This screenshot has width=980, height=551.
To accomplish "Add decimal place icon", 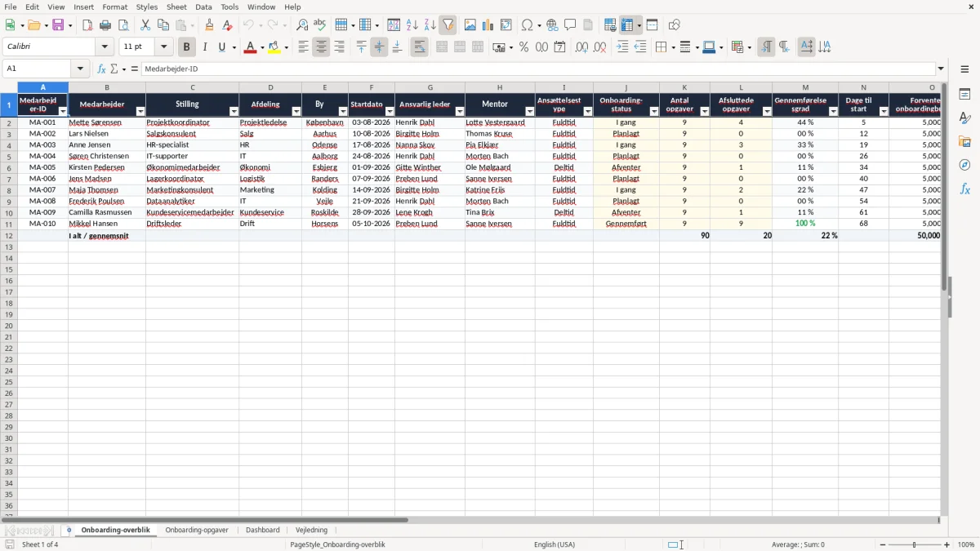I will [x=581, y=47].
